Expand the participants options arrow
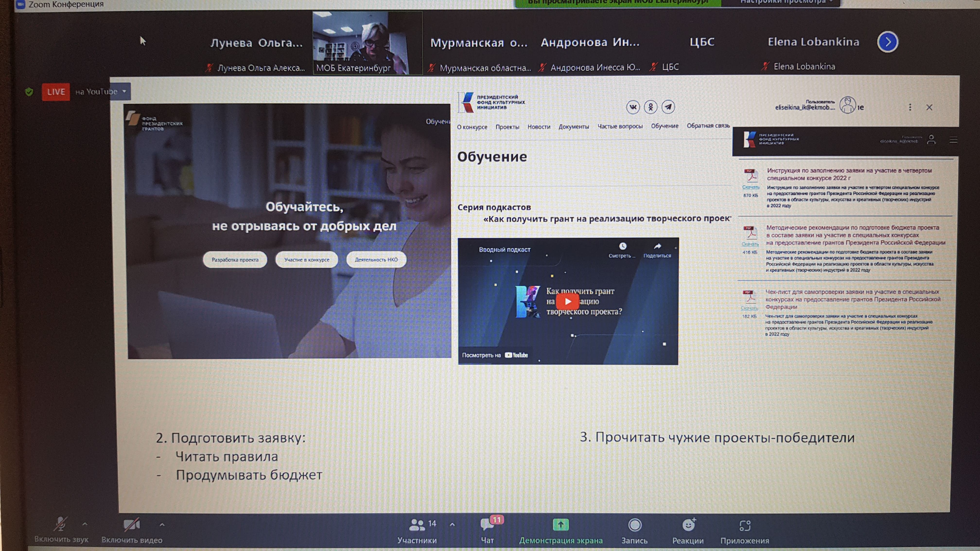 tap(452, 524)
